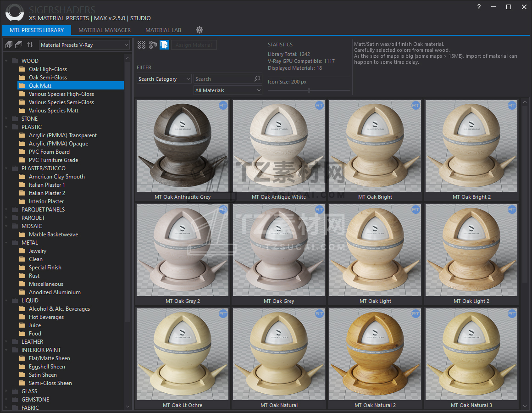Select the Oak Matt folder

pyautogui.click(x=71, y=85)
